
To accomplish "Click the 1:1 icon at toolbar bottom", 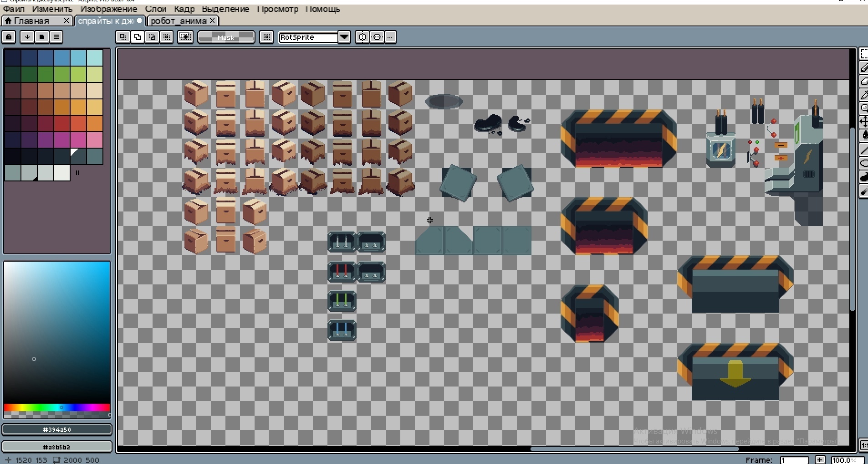I will 863,445.
